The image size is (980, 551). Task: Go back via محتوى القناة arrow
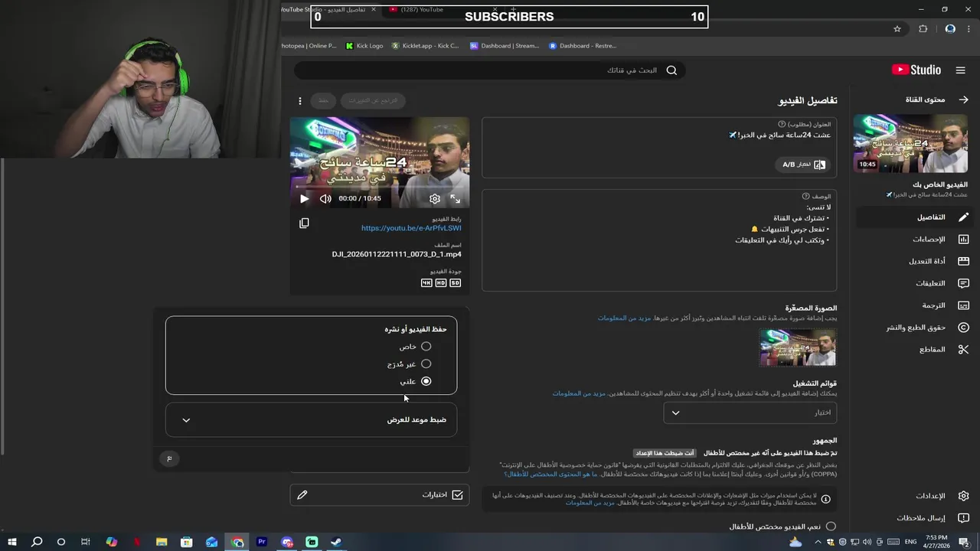point(963,99)
